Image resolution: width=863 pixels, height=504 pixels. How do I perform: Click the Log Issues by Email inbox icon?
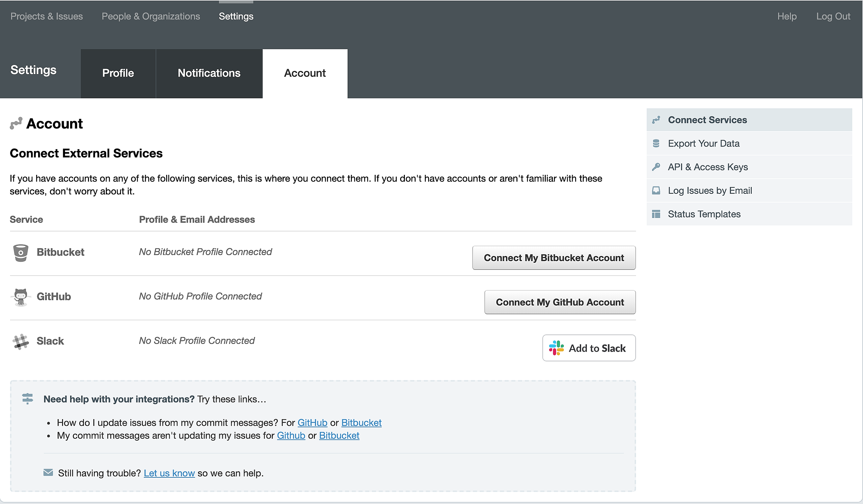coord(656,191)
